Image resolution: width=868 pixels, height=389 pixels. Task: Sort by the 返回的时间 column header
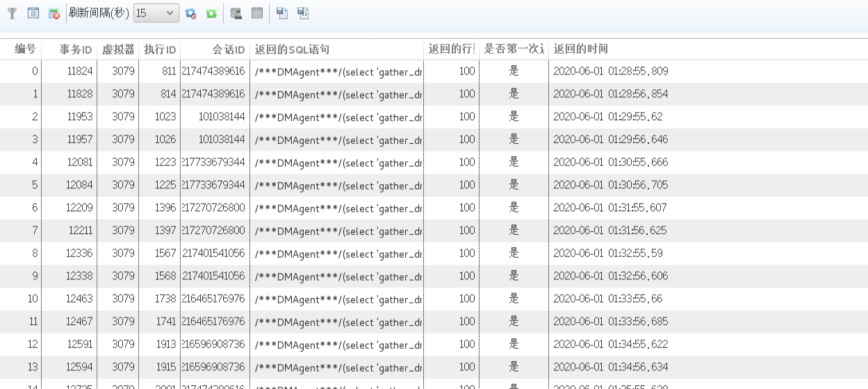tap(580, 49)
